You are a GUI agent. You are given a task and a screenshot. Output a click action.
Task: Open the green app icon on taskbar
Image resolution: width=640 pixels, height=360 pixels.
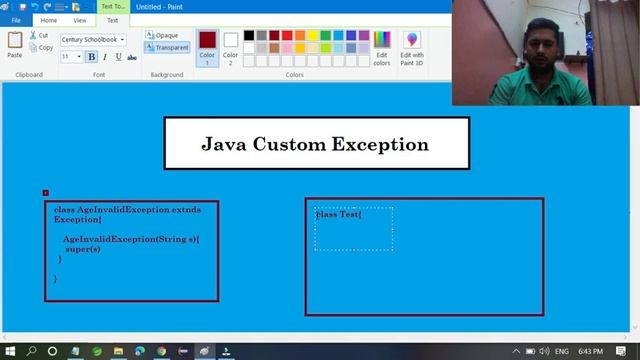(x=97, y=351)
